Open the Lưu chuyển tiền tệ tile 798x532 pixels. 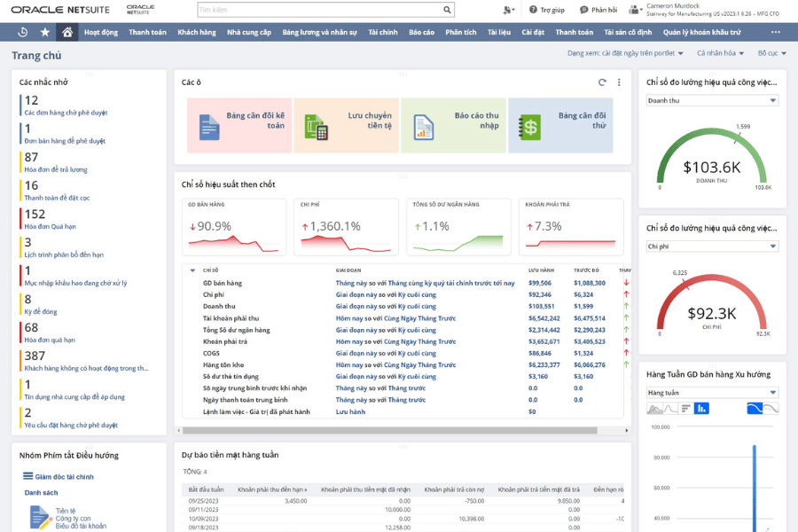click(x=346, y=125)
